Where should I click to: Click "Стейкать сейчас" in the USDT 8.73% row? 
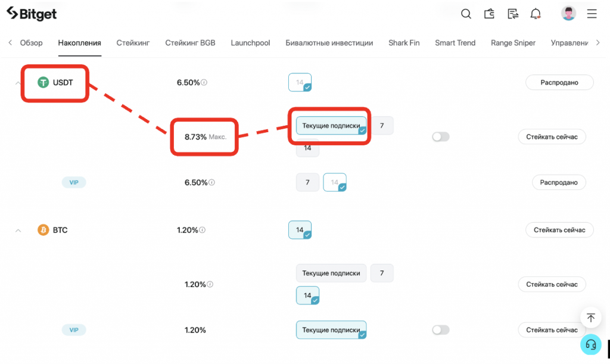[552, 137]
